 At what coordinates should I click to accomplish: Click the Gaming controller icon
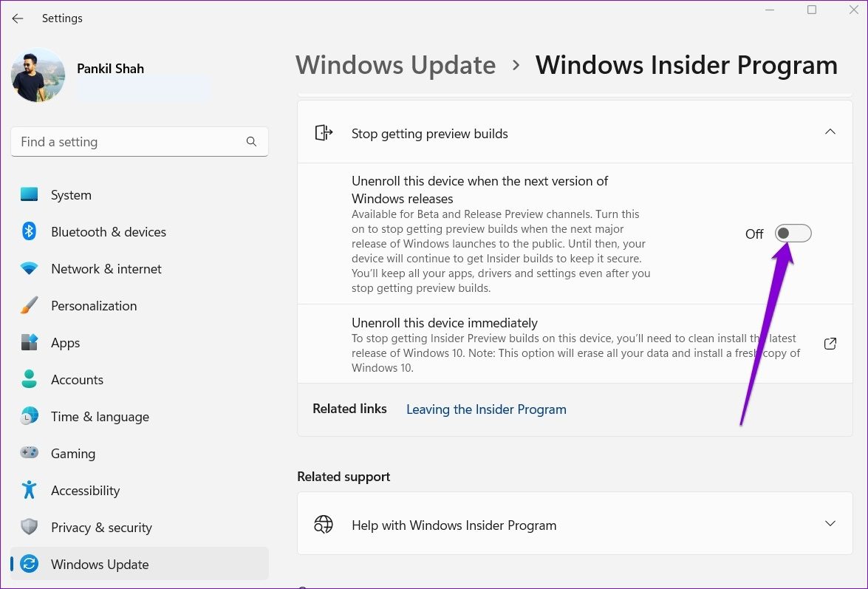30,454
